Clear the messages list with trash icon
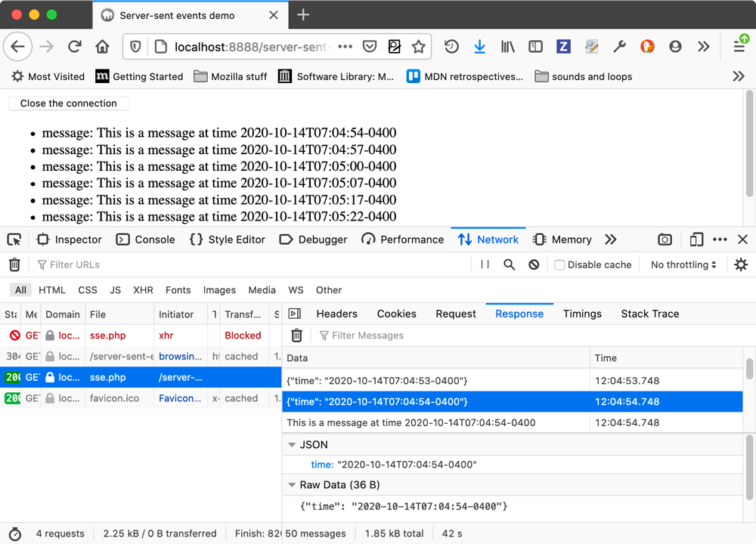Image resolution: width=756 pixels, height=544 pixels. click(296, 335)
